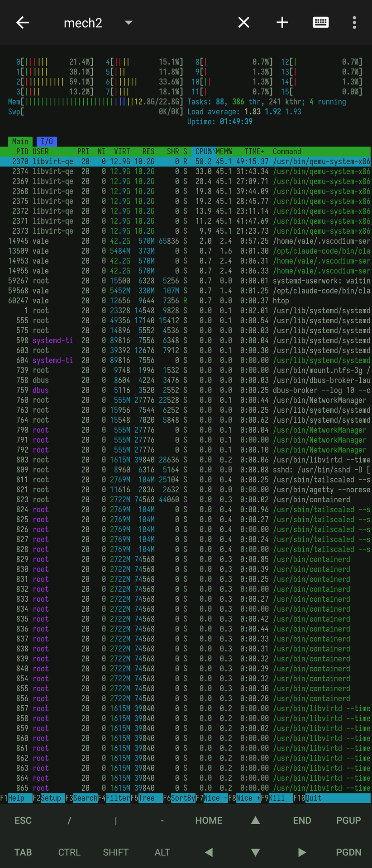Viewport: 372px width, 868px height.
Task: Tap the END extra key
Action: point(302,821)
